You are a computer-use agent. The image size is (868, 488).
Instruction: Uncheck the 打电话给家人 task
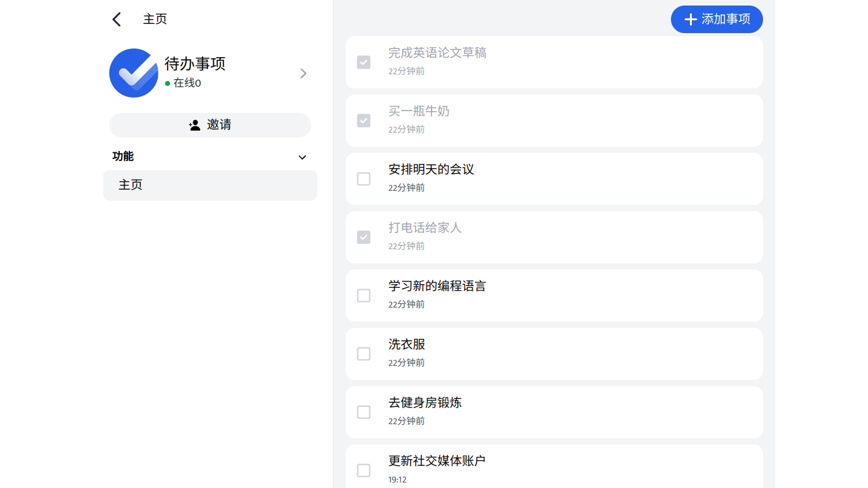[363, 237]
